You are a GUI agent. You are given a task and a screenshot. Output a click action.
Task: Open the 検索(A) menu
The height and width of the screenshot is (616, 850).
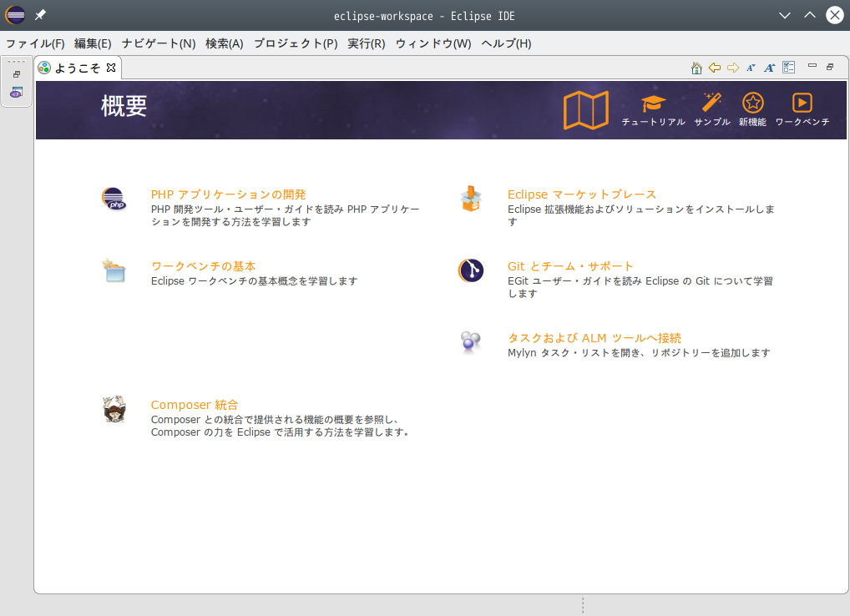point(225,43)
